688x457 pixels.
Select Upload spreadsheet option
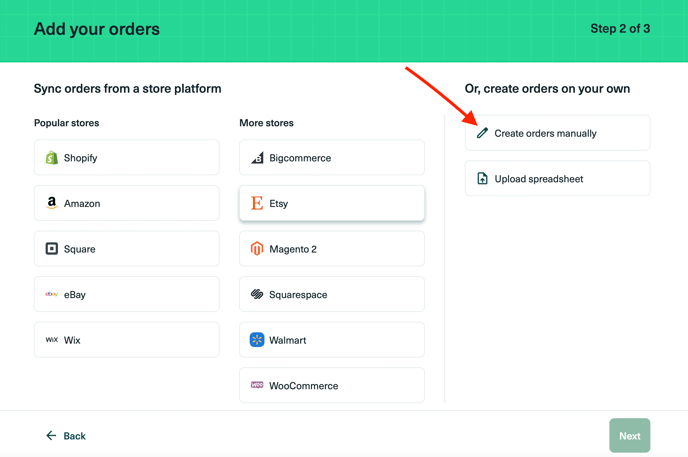[x=557, y=179]
